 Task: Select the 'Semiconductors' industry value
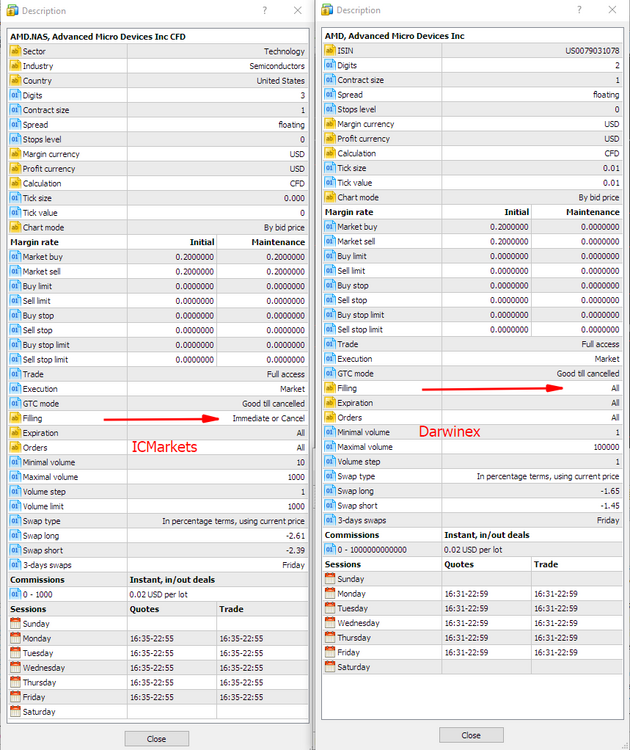click(277, 66)
